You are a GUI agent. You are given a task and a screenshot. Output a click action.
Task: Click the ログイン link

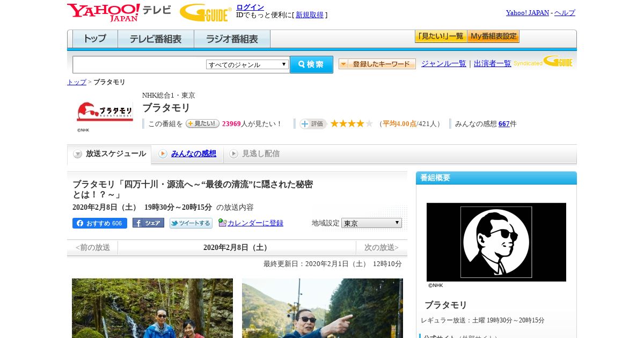click(x=250, y=7)
